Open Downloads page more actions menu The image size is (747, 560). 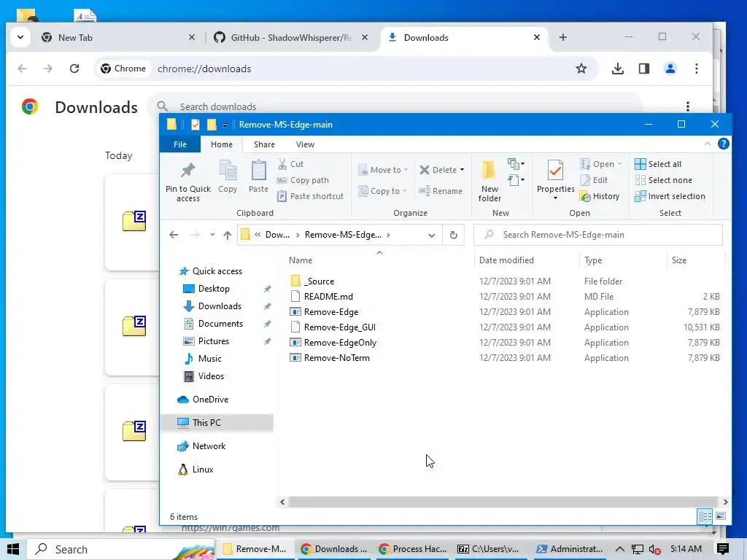(687, 106)
